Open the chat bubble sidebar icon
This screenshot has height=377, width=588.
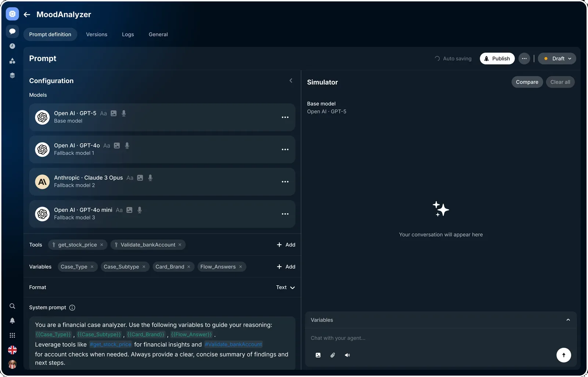point(12,31)
